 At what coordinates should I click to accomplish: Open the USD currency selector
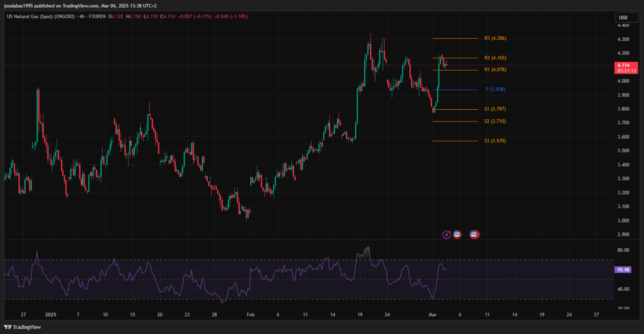pyautogui.click(x=623, y=18)
